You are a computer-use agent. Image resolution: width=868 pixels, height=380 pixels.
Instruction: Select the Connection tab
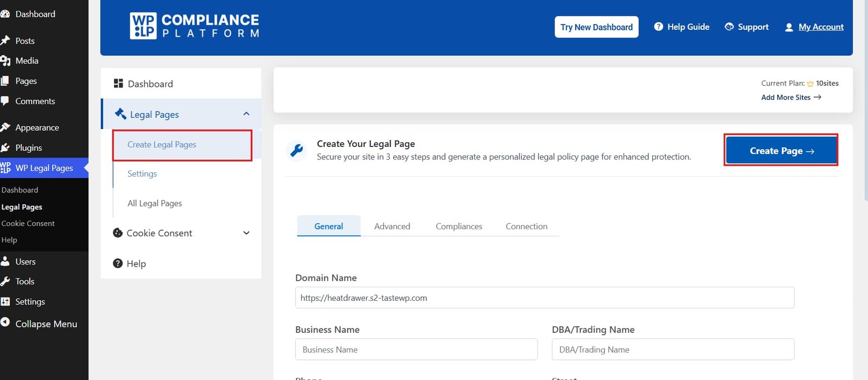[526, 226]
